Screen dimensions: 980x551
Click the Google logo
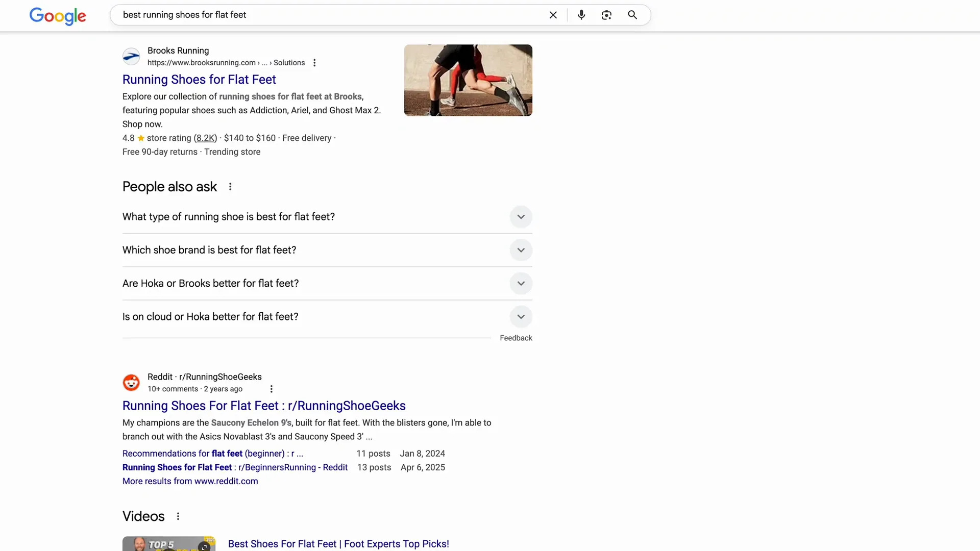point(58,16)
